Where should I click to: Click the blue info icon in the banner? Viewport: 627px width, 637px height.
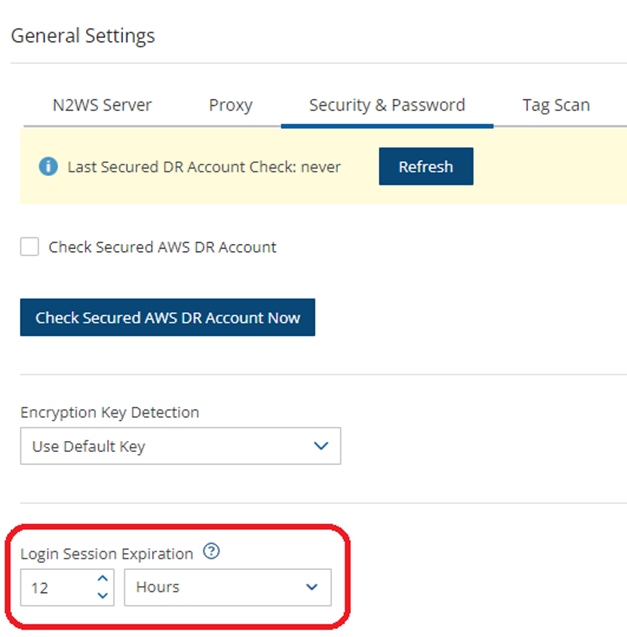[48, 167]
